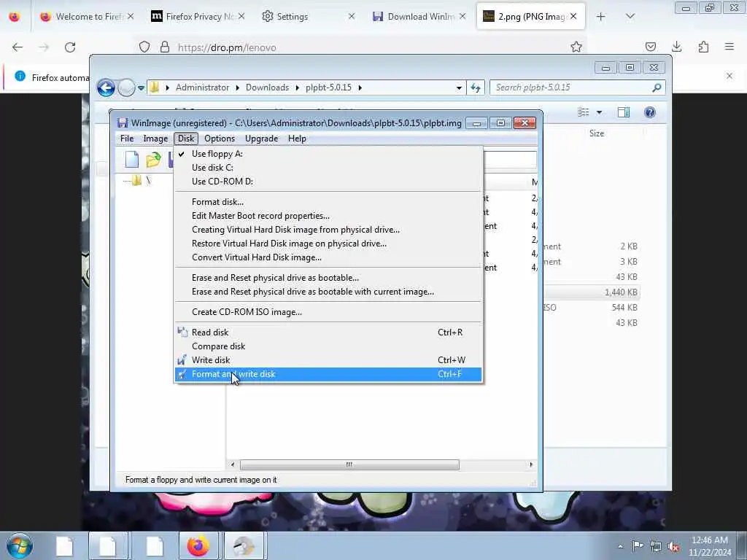Choose Restore Virtual Hard Disk image on physical drive
Image resolution: width=747 pixels, height=560 pixels.
[x=328, y=244]
